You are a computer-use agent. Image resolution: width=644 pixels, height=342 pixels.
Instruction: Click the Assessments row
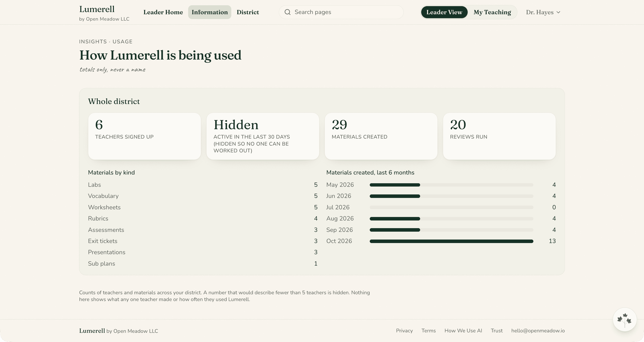coord(203,230)
